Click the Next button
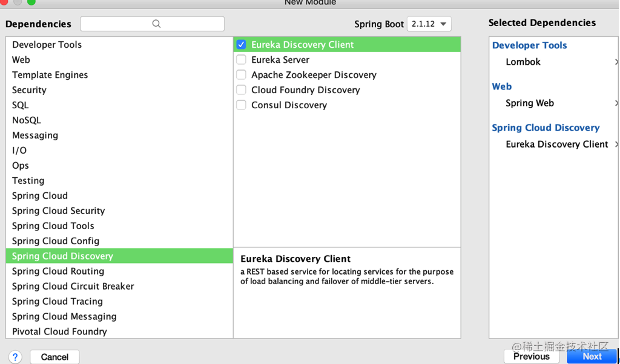620x364 pixels. tap(592, 357)
